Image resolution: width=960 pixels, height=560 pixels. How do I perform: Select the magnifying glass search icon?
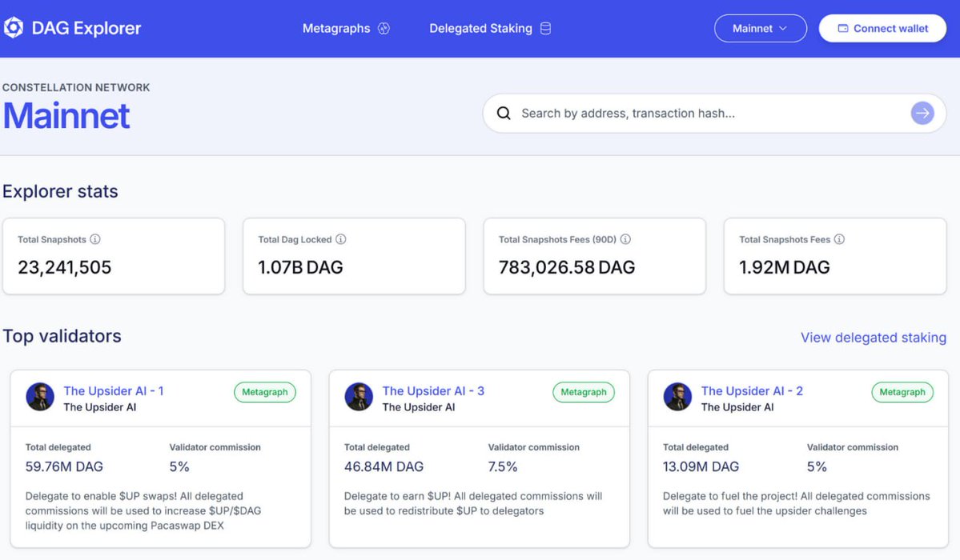coord(504,113)
